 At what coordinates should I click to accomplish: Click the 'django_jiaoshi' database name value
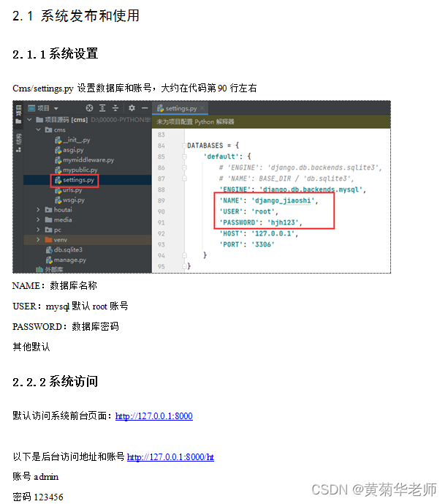(283, 200)
